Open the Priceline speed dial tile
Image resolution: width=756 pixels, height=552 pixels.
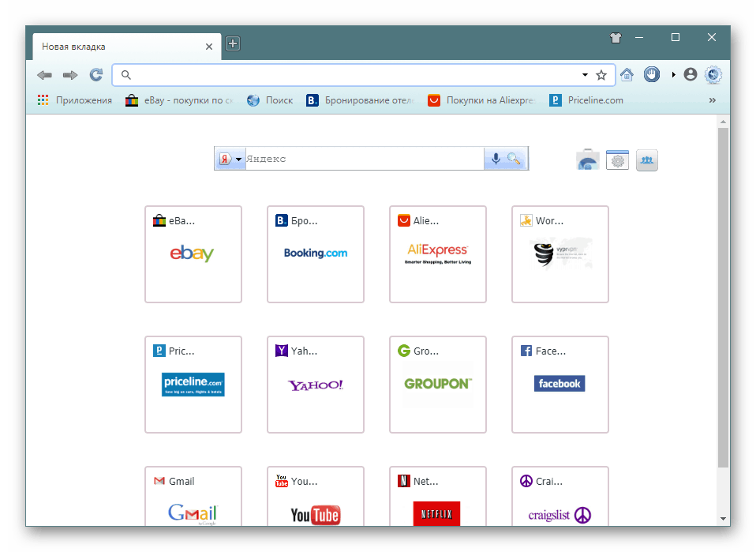pyautogui.click(x=193, y=385)
